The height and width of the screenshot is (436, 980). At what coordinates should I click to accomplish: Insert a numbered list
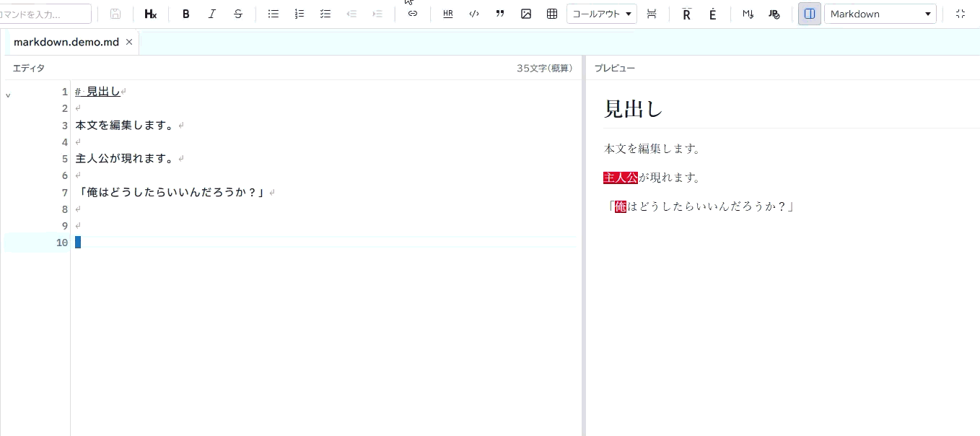[x=299, y=14]
